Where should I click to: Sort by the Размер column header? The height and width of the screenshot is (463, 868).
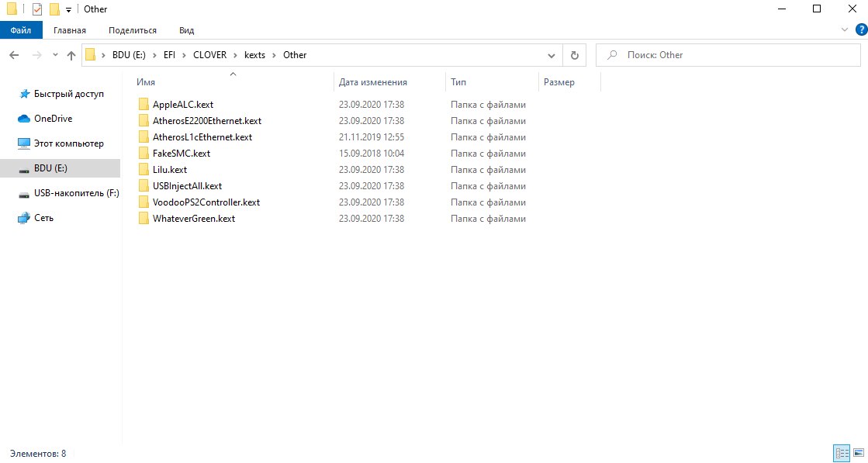coord(559,82)
